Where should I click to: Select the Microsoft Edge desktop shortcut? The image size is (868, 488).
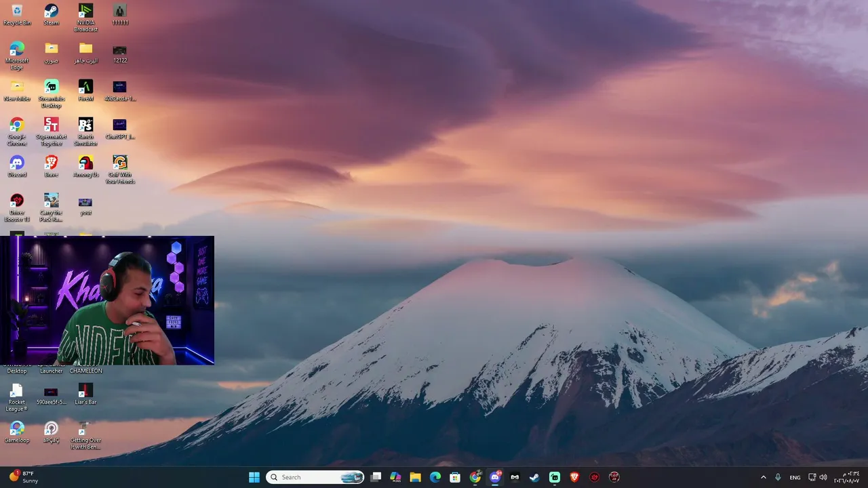coord(17,56)
